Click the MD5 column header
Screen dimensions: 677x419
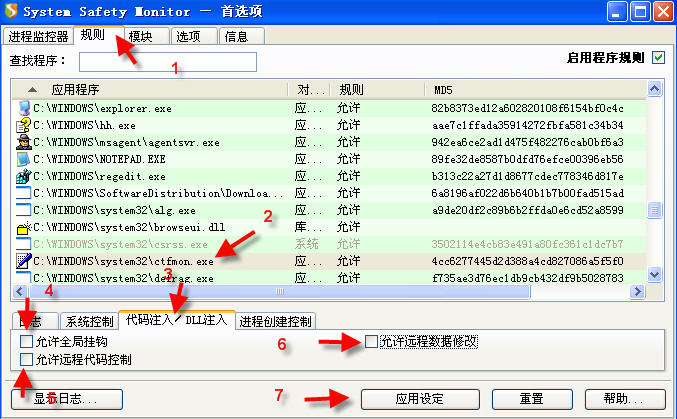pos(535,89)
